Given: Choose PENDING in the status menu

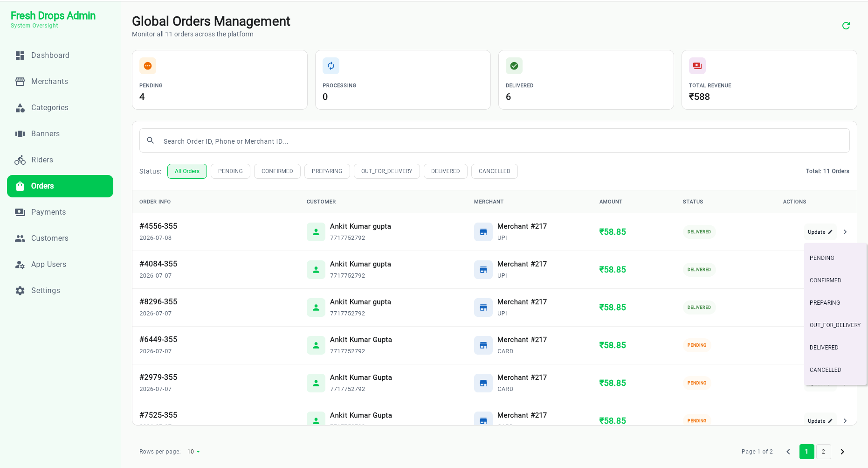Looking at the screenshot, I should pyautogui.click(x=835, y=258).
